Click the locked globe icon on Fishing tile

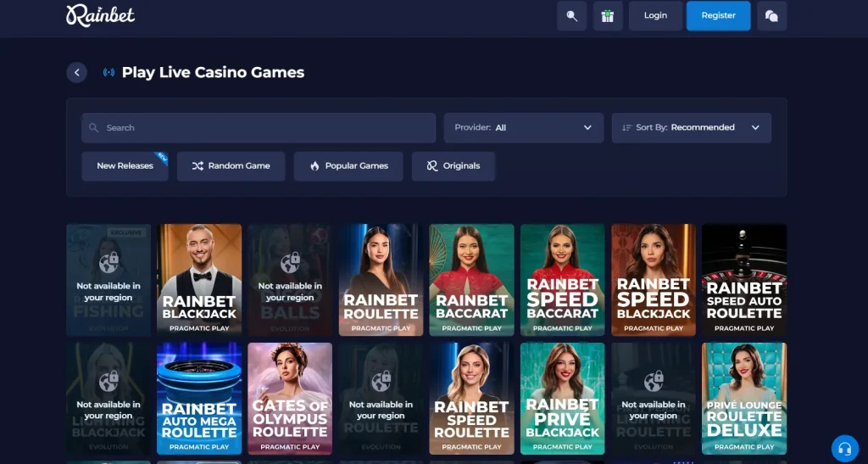pos(109,262)
